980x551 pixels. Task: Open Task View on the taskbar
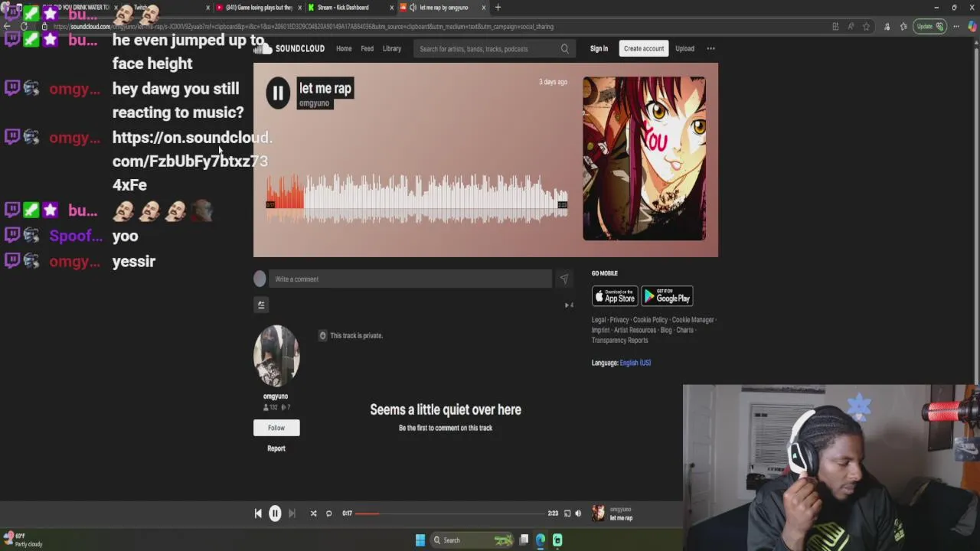click(x=524, y=540)
